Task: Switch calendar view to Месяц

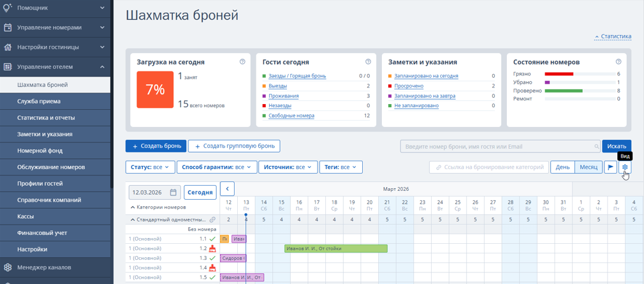Action: point(588,167)
